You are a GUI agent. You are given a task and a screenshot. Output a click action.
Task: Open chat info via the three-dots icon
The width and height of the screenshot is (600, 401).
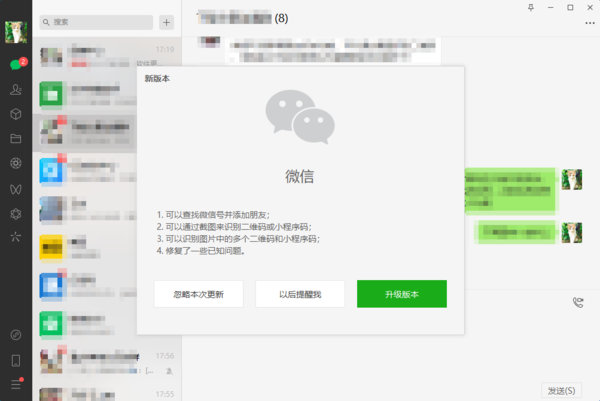[x=590, y=23]
